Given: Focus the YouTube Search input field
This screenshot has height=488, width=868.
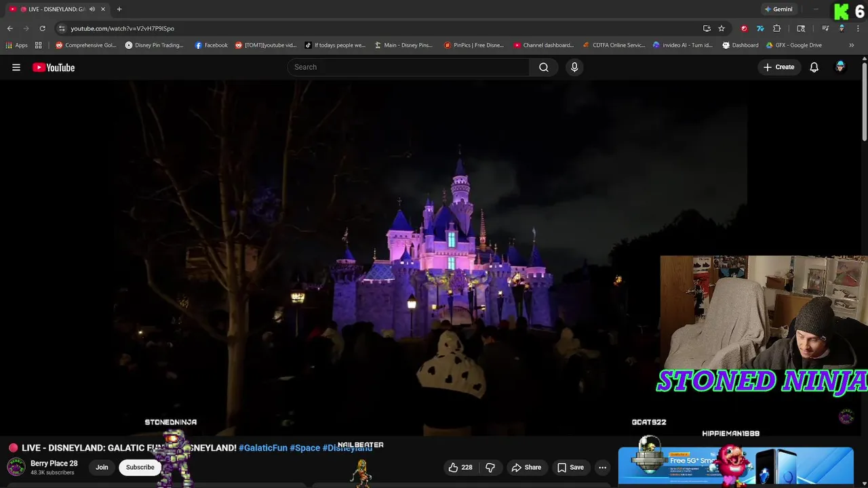Looking at the screenshot, I should click(409, 67).
